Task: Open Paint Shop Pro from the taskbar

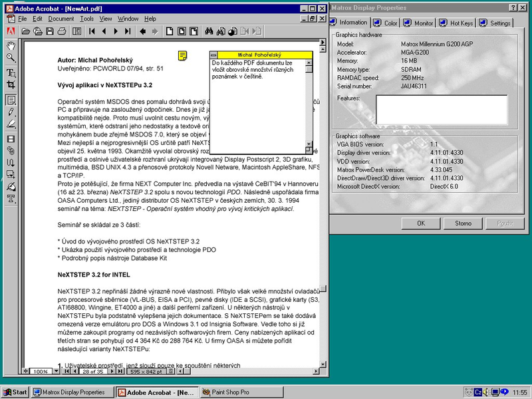Action: 229,392
